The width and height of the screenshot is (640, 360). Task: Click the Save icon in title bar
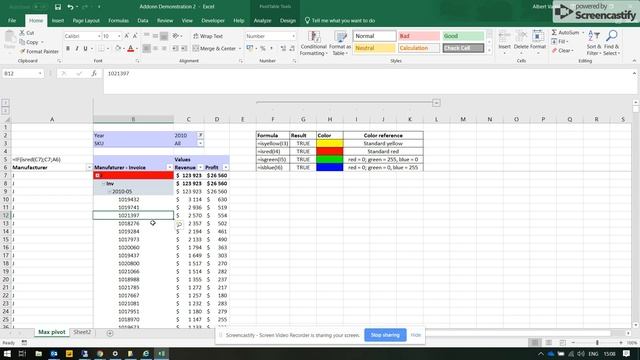coord(58,7)
